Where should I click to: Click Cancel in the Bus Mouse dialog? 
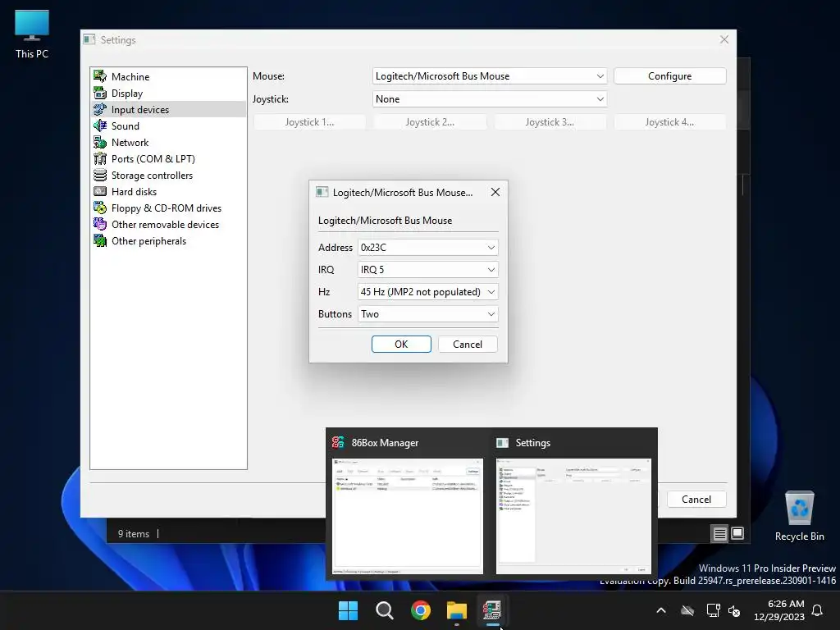click(x=468, y=345)
